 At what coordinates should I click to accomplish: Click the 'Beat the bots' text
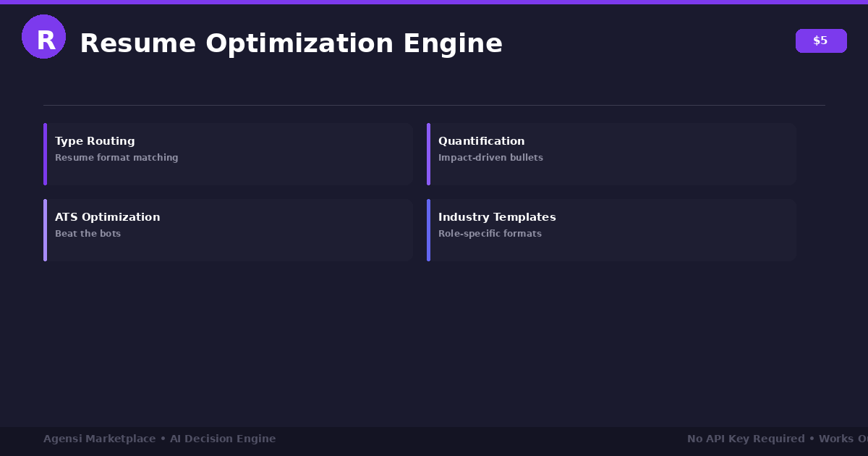(x=88, y=234)
